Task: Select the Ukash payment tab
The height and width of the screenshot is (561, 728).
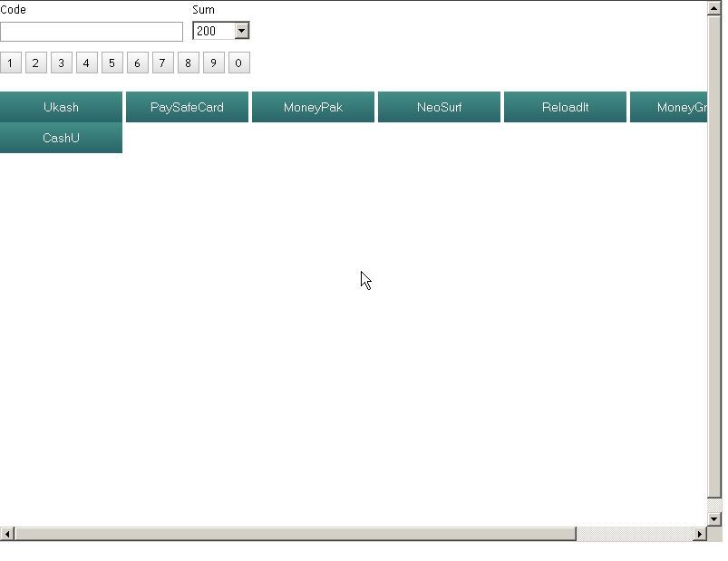Action: (61, 107)
